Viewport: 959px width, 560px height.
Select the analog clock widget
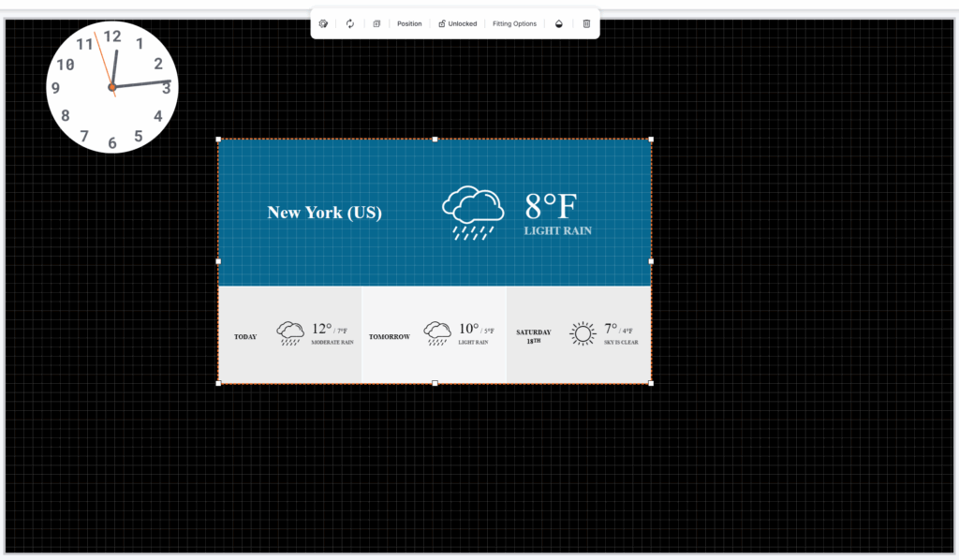point(112,87)
